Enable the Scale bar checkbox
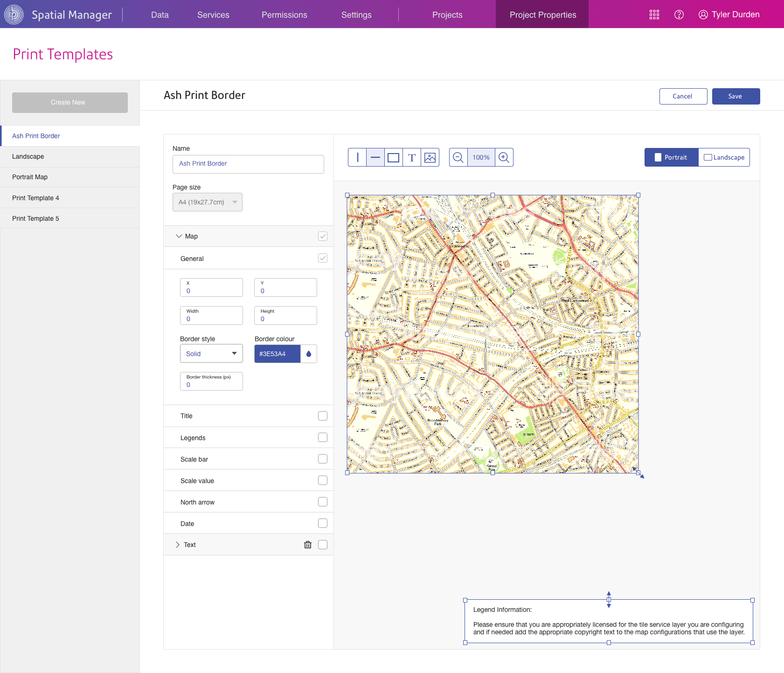The height and width of the screenshot is (673, 784). click(323, 459)
